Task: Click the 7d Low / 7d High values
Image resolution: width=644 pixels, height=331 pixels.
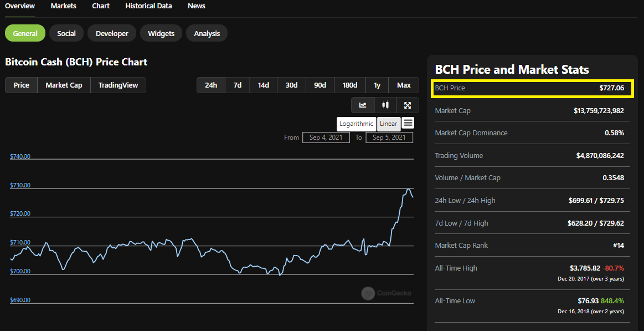Action: (596, 223)
